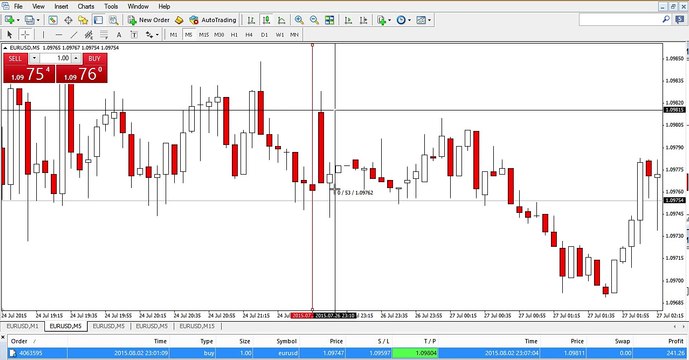The width and height of the screenshot is (689, 360).
Task: Switch chart to line chart
Action: 281,20
